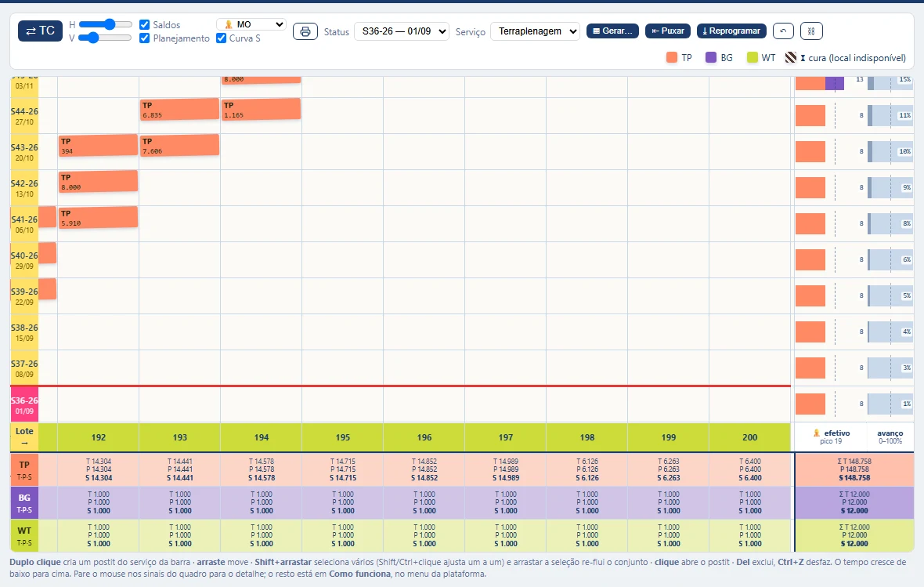Click the undo arrow icon

[x=783, y=31]
